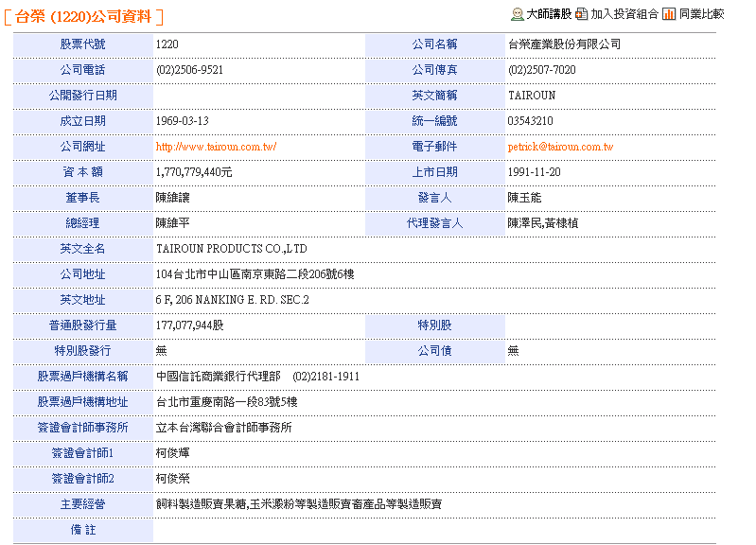The image size is (756, 545).
Task: Select 立本台灣聯合會計師事務所 text
Action: click(x=223, y=428)
